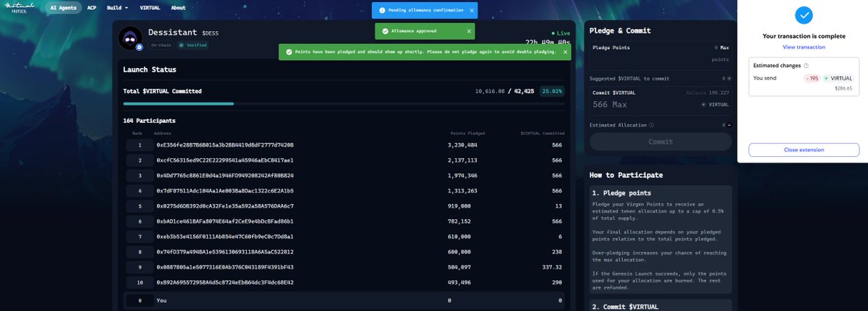Select rank 7 address starting 0xeb3b53e4
The height and width of the screenshot is (311, 868).
pyautogui.click(x=225, y=236)
